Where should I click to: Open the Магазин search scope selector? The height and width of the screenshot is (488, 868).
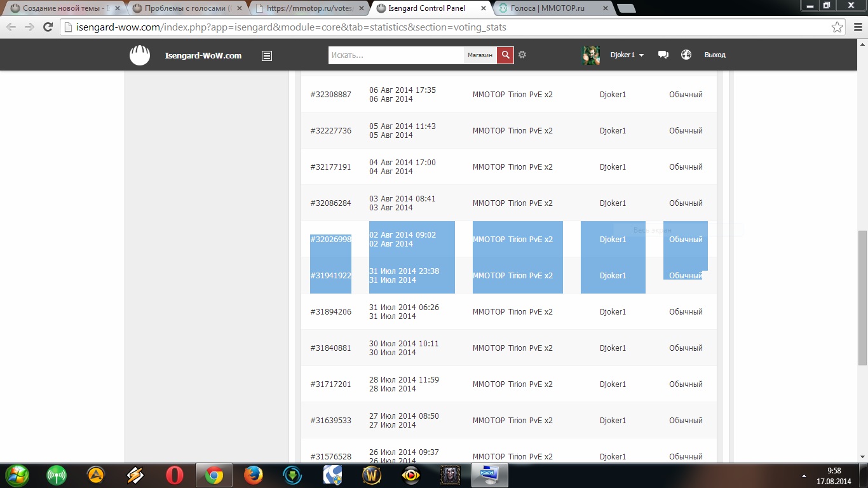click(x=480, y=55)
